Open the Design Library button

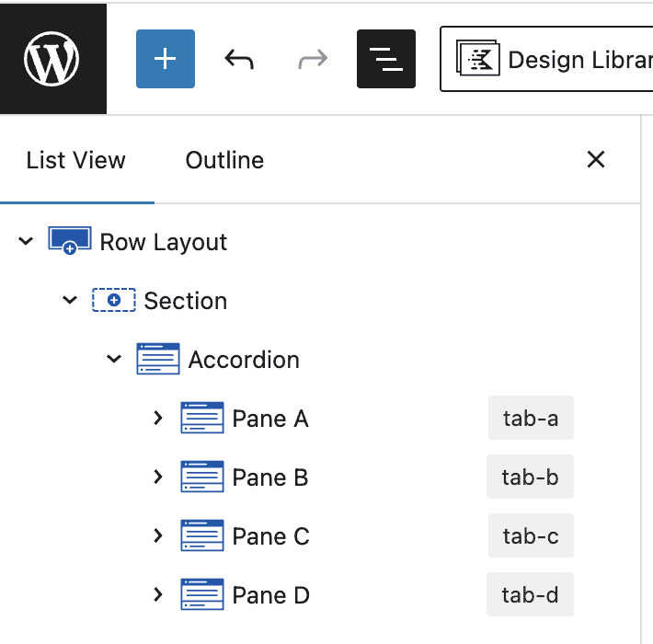click(x=547, y=60)
